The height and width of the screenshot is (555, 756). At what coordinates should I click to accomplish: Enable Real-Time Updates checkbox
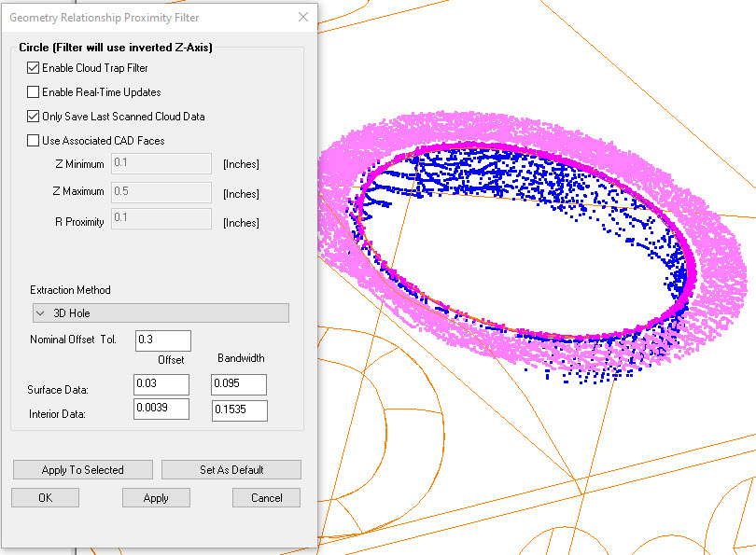coord(34,92)
